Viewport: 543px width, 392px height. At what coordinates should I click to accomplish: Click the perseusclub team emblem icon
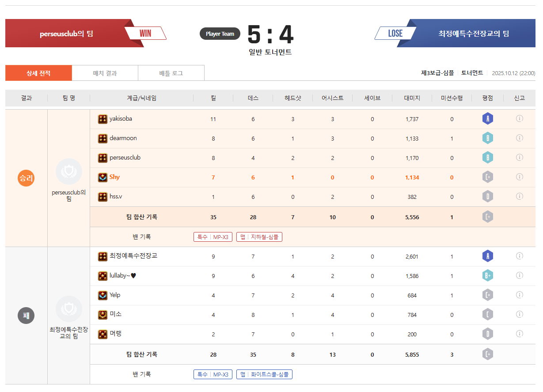pyautogui.click(x=69, y=171)
